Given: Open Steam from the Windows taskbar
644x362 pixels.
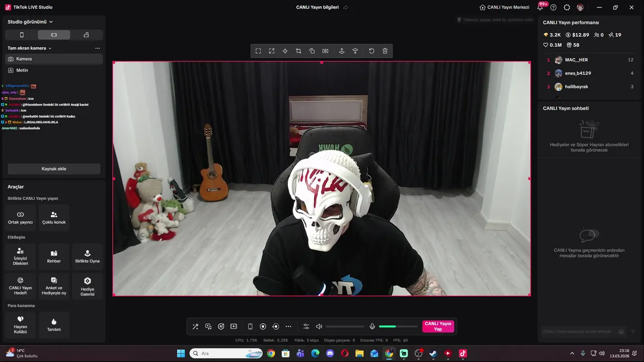Looking at the screenshot, I should pos(433,353).
